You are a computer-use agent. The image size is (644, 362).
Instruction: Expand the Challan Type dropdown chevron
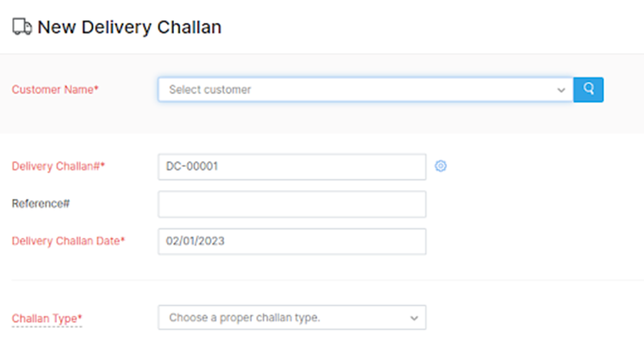point(414,318)
